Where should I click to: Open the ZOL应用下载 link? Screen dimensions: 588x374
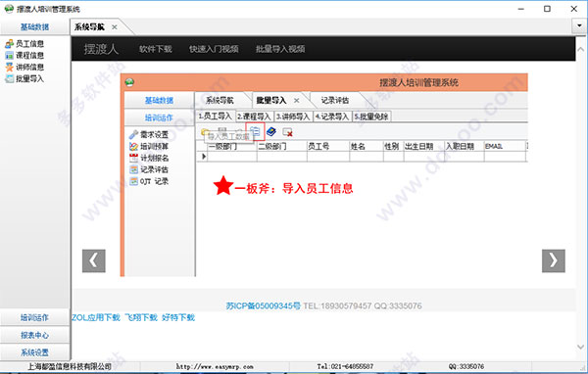[96, 317]
